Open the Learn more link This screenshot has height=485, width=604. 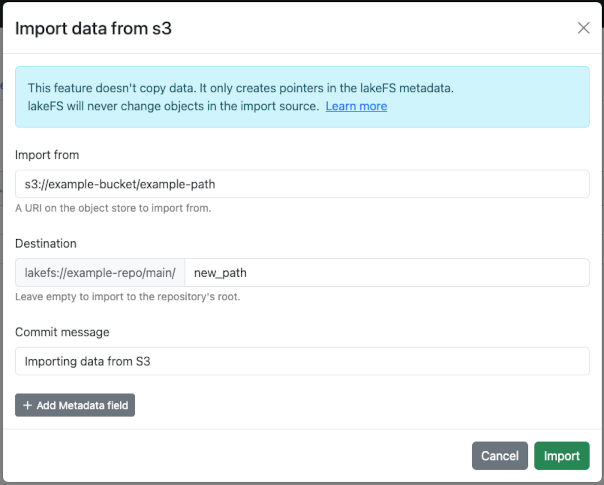[x=356, y=106]
